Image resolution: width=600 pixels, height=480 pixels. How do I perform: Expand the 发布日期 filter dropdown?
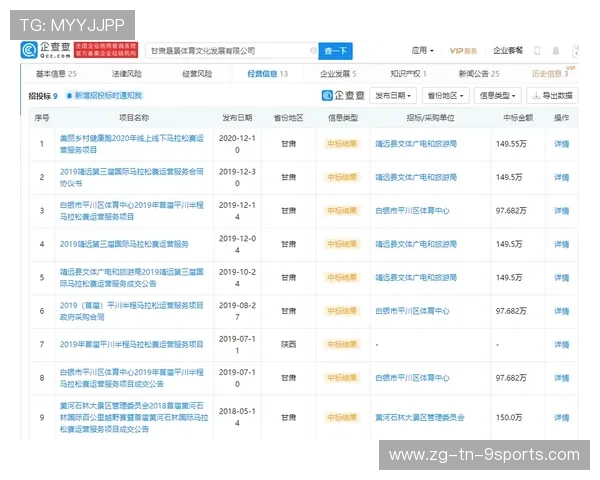(x=393, y=96)
